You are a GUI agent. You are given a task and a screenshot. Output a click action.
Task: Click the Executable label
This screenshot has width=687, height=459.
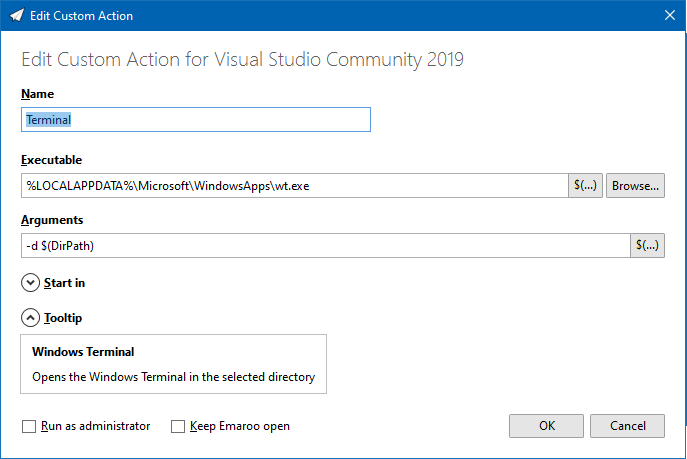(x=52, y=160)
